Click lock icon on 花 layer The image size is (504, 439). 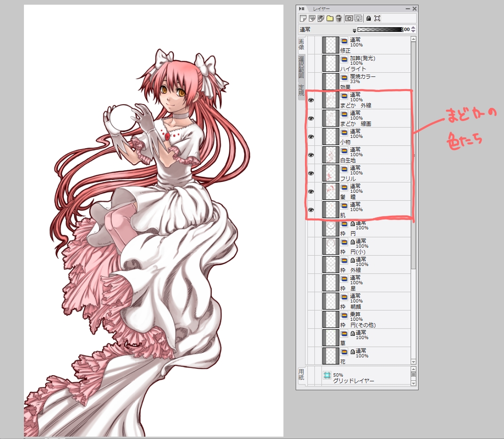click(352, 352)
